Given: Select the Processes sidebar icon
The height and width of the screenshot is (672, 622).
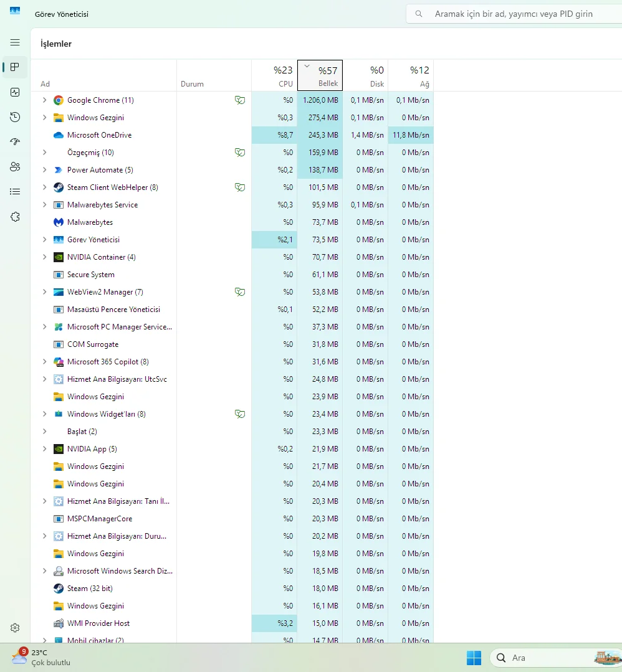Looking at the screenshot, I should (15, 67).
